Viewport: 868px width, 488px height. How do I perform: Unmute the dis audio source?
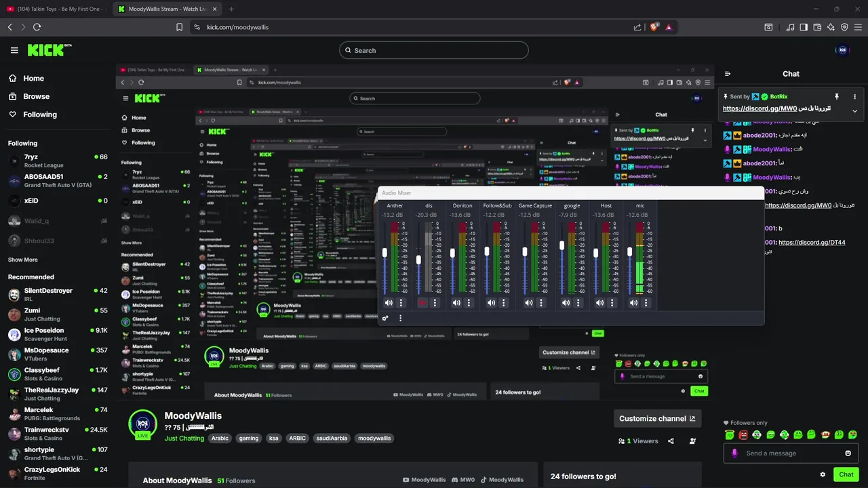(x=422, y=303)
